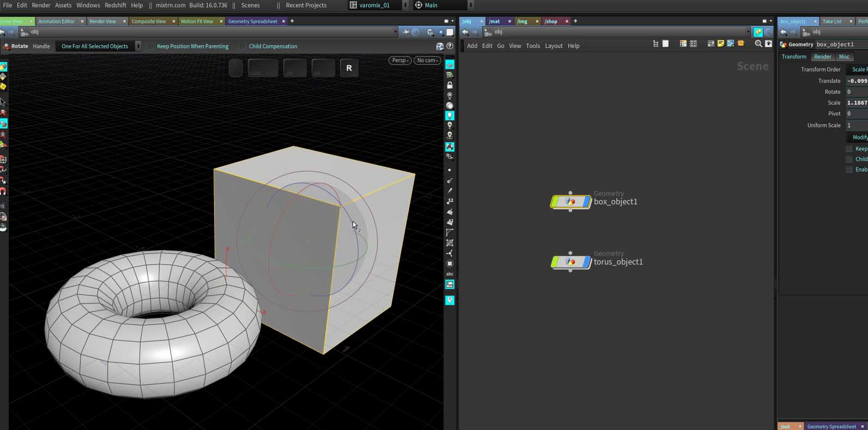The image size is (868, 430).
Task: Click the help question mark icon in viewport
Action: [450, 46]
